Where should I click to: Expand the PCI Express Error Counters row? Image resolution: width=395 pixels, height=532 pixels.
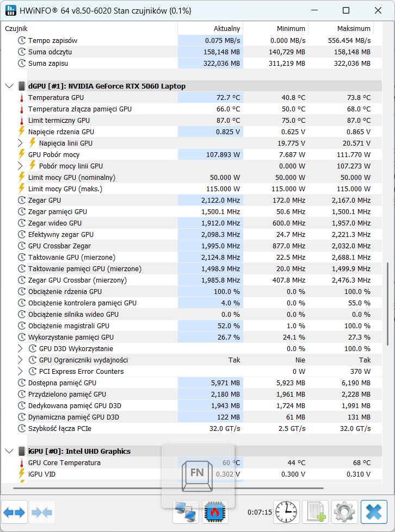[20, 372]
